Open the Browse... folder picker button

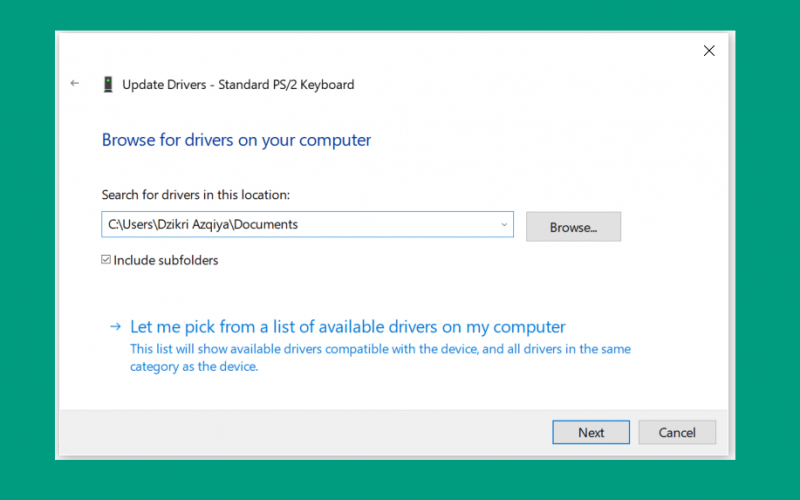(573, 227)
